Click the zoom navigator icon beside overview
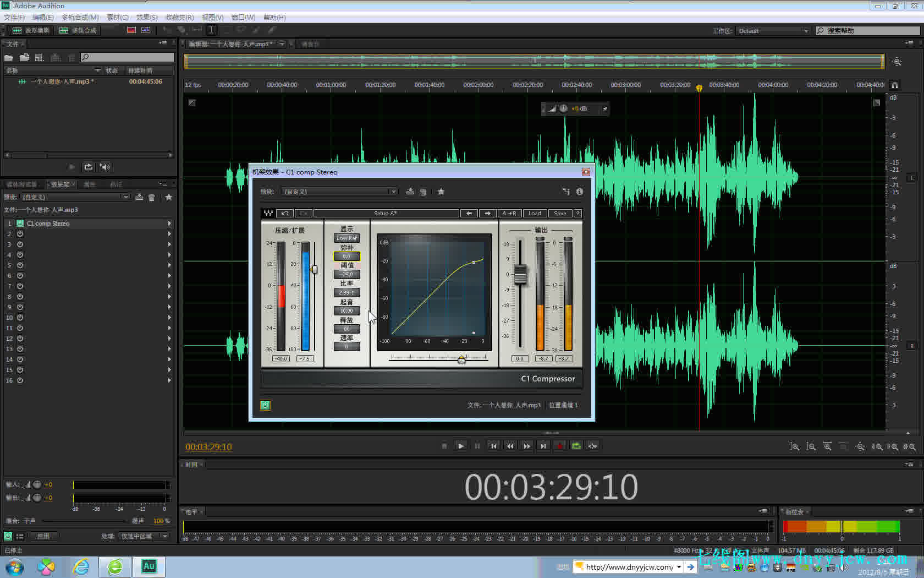 (897, 62)
